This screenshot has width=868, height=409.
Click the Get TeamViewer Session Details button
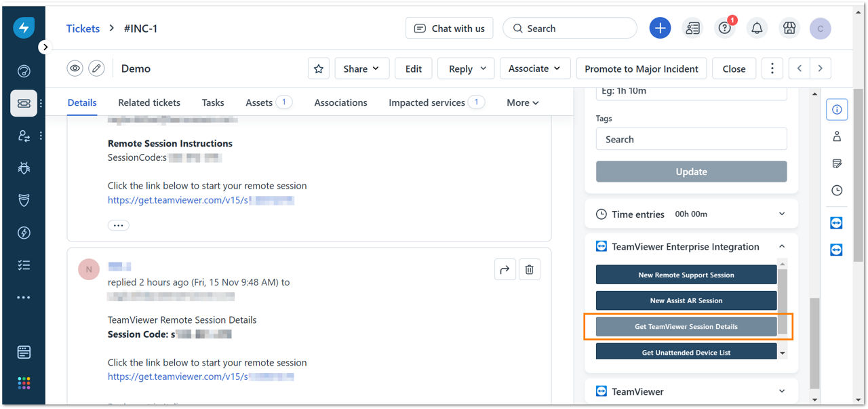click(x=686, y=326)
